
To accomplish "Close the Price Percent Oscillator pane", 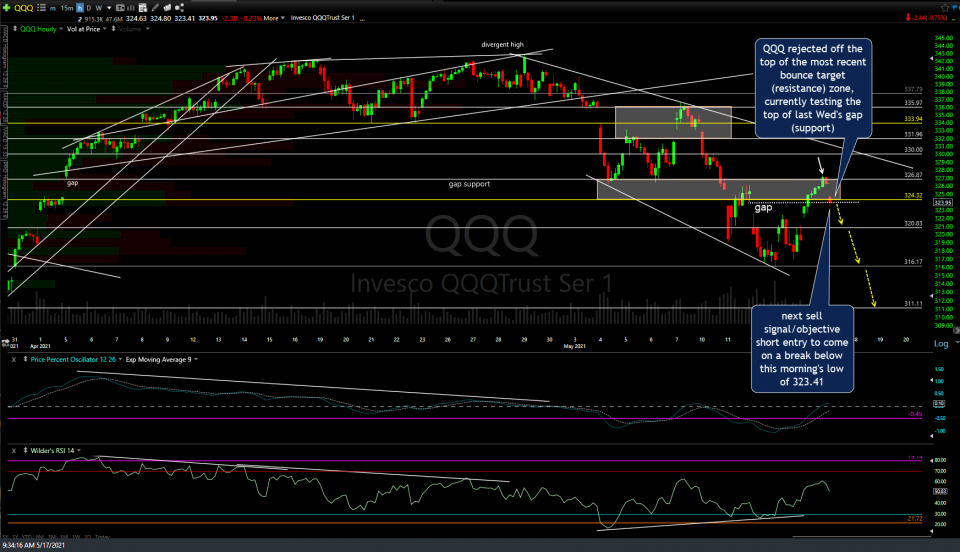I will point(13,359).
